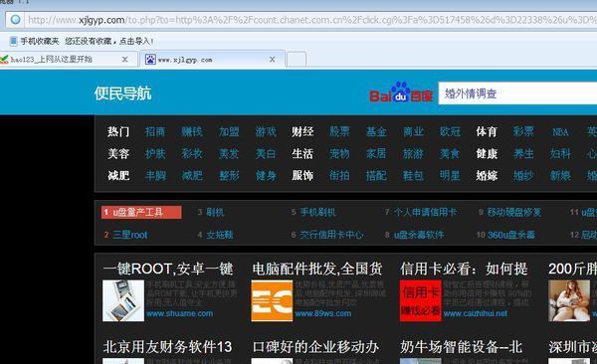Close the hao123 browser tab
This screenshot has width=597, height=364.
pos(124,60)
